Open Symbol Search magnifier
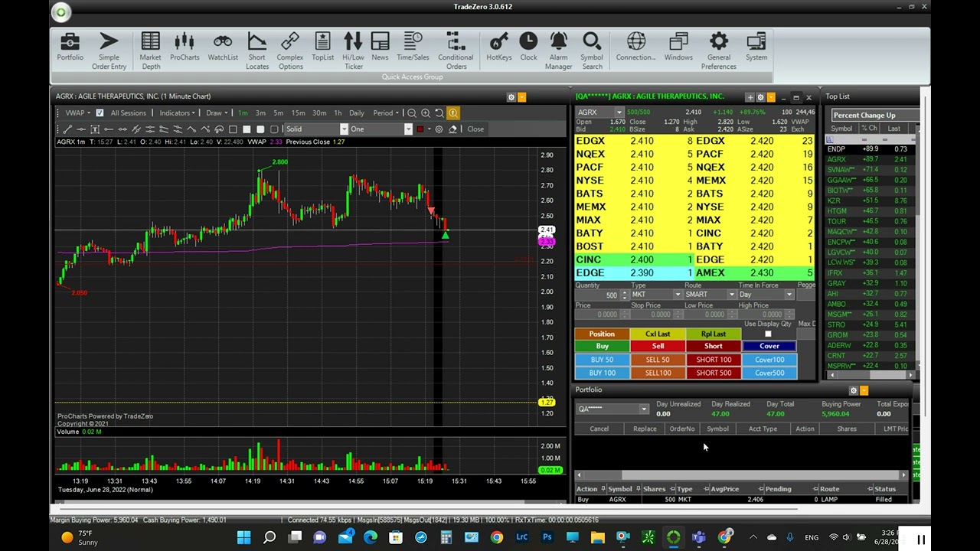The width and height of the screenshot is (980, 551). 592,51
